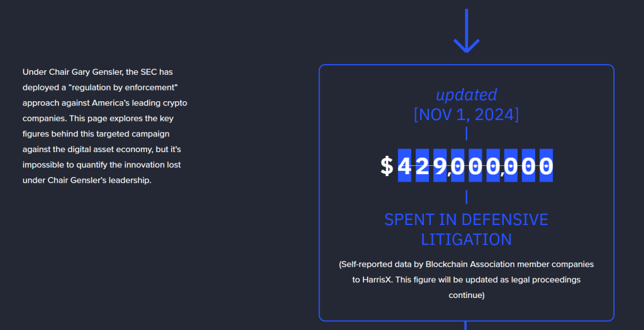Click the dollar sign before the counter

[x=387, y=166]
